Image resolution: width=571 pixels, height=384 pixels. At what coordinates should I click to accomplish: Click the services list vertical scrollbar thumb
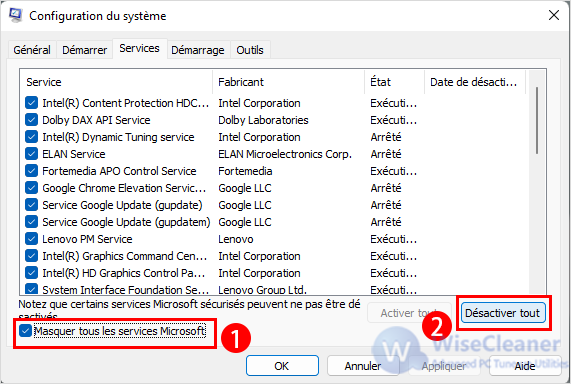coord(537,120)
